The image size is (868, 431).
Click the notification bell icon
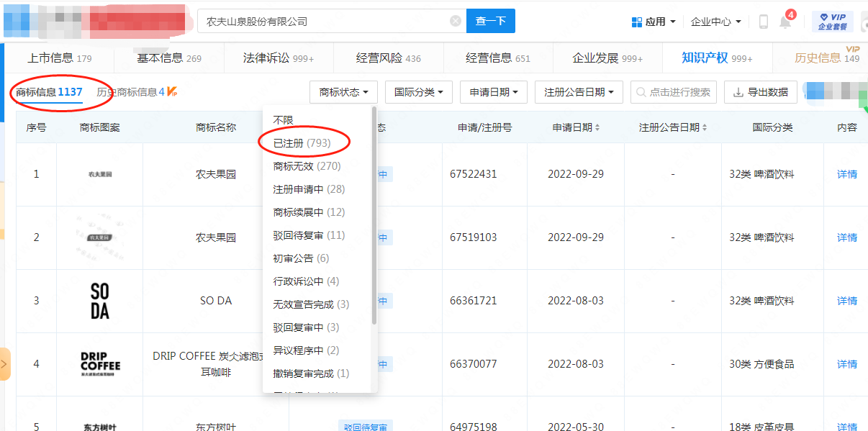click(x=785, y=22)
